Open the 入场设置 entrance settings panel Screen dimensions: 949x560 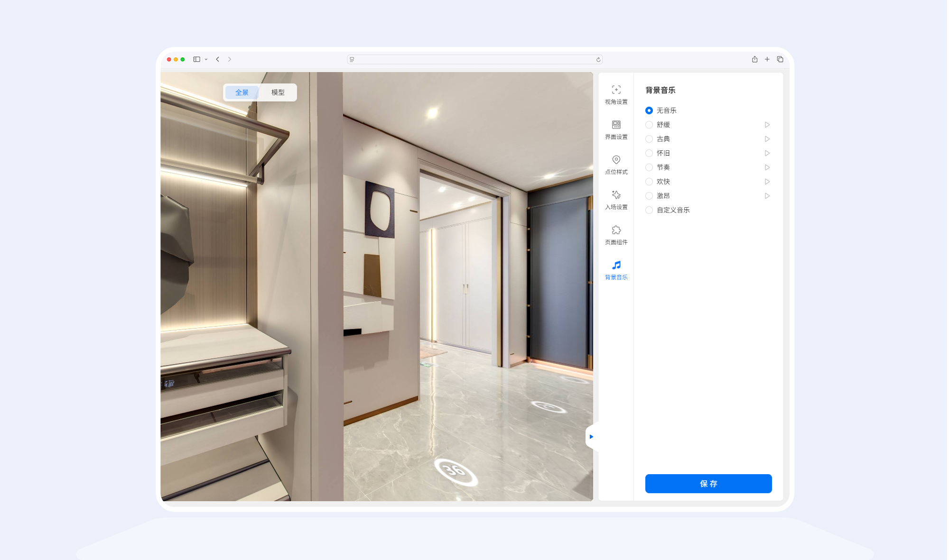pyautogui.click(x=616, y=200)
